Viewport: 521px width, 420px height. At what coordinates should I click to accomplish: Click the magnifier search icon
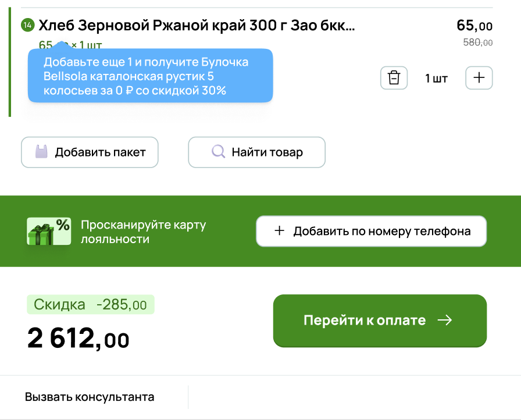pyautogui.click(x=218, y=152)
